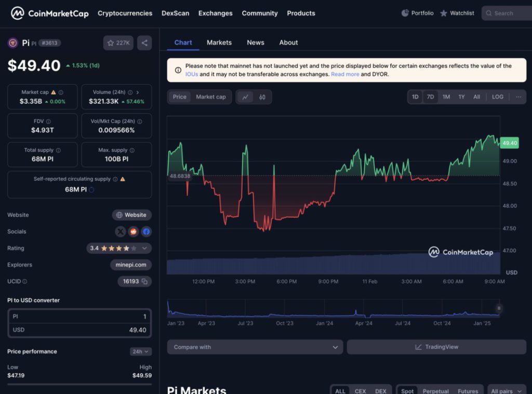
Task: Filter Pi Markets by Spot
Action: point(407,391)
